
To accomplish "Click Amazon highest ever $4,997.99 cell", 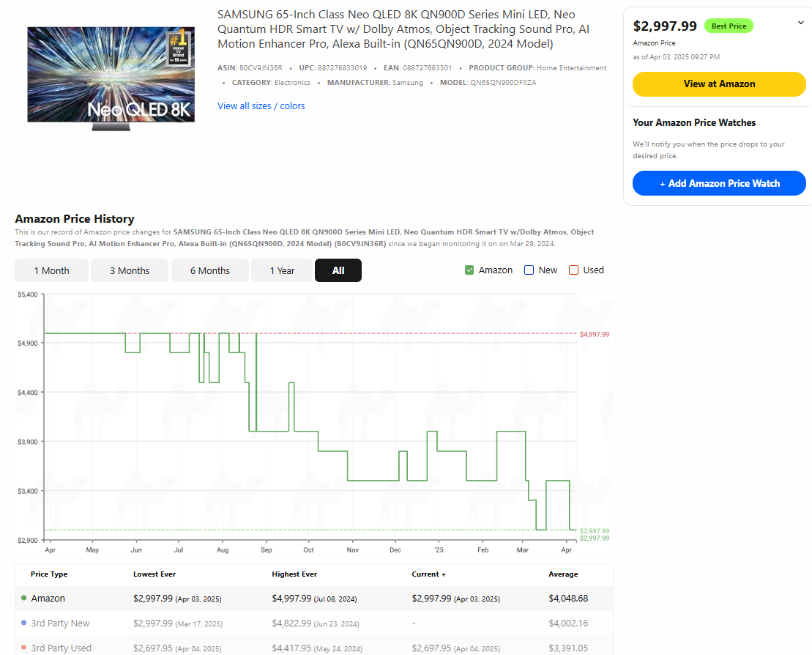I will pos(314,599).
